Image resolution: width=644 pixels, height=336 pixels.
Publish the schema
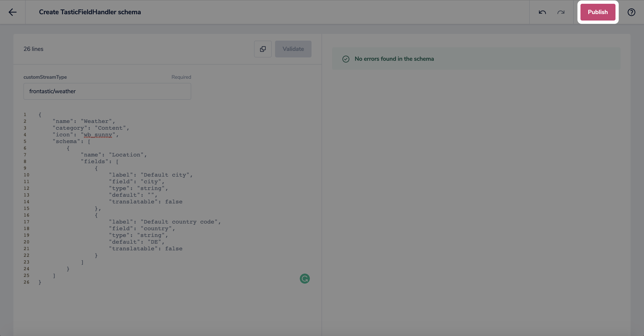[x=597, y=12]
